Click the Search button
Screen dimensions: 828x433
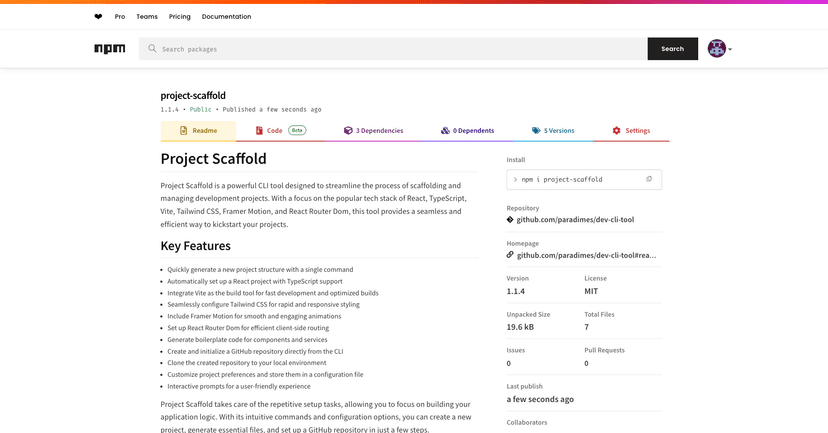click(672, 49)
